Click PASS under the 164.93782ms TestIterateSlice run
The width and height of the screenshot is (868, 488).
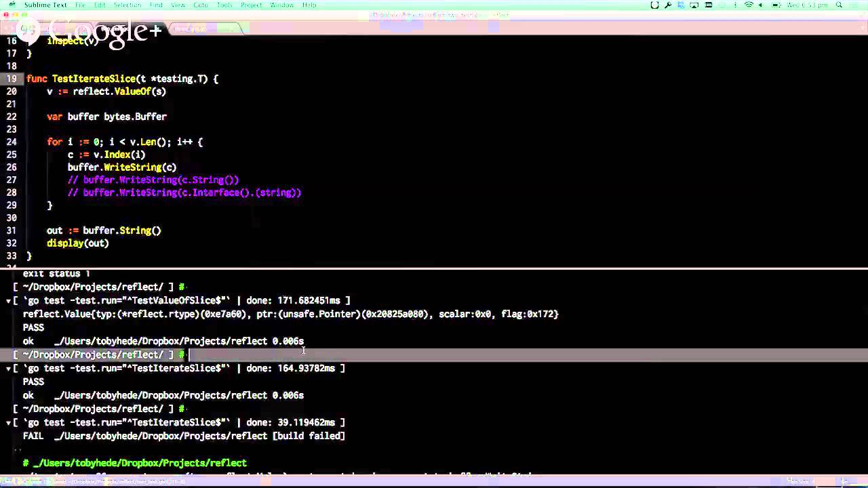[33, 382]
